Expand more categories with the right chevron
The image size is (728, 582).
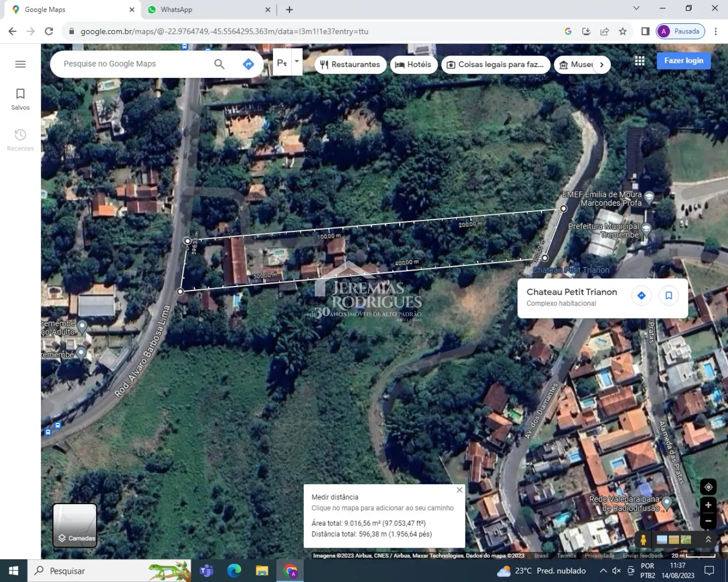coord(602,64)
